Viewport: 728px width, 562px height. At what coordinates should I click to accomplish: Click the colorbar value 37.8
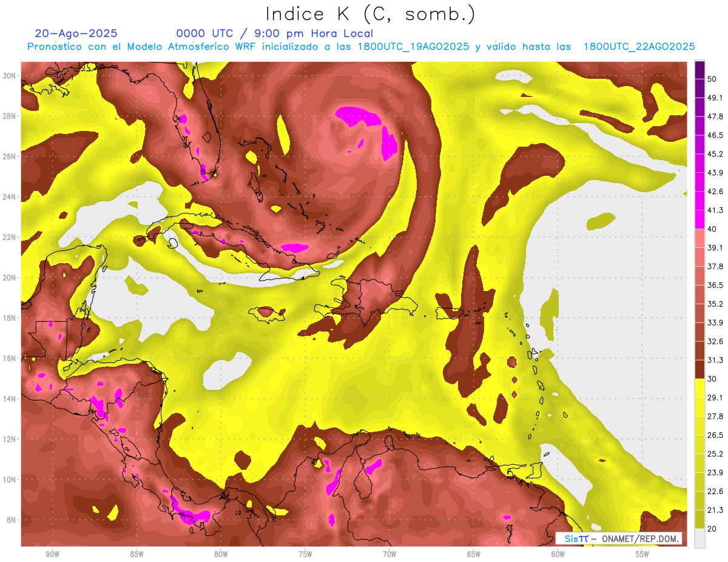tap(715, 266)
